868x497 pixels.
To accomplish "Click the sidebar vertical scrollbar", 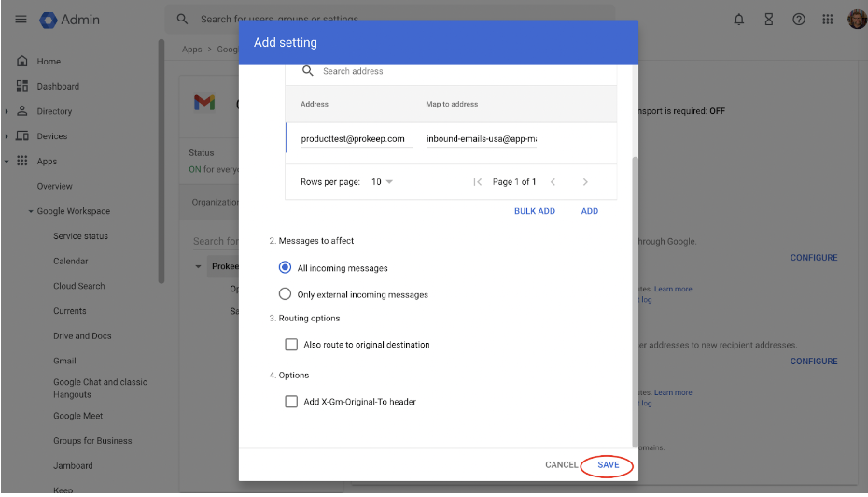I will coord(161,161).
